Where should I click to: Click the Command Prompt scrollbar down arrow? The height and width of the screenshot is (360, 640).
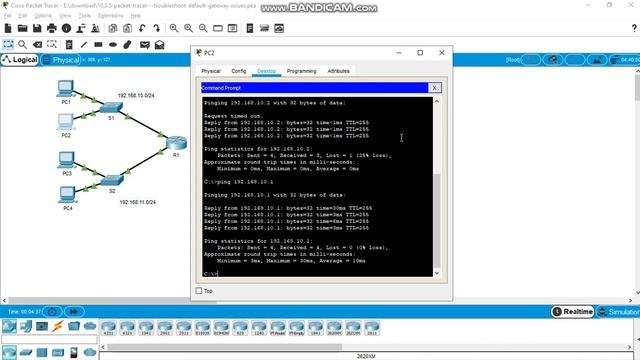coord(437,273)
